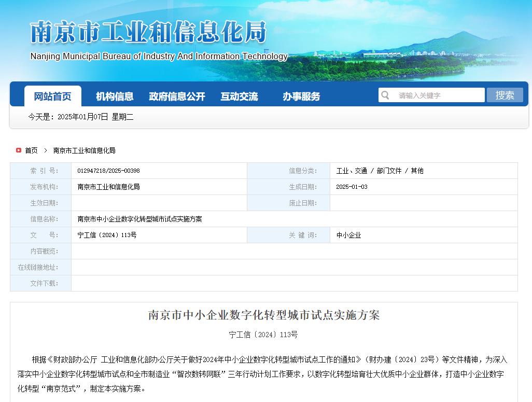Select document number 宁工信〔2024〕113号 in table

(x=107, y=235)
